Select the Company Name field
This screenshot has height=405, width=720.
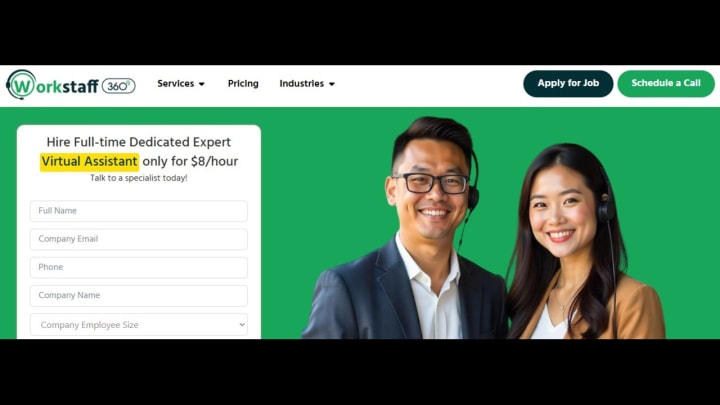(x=139, y=296)
